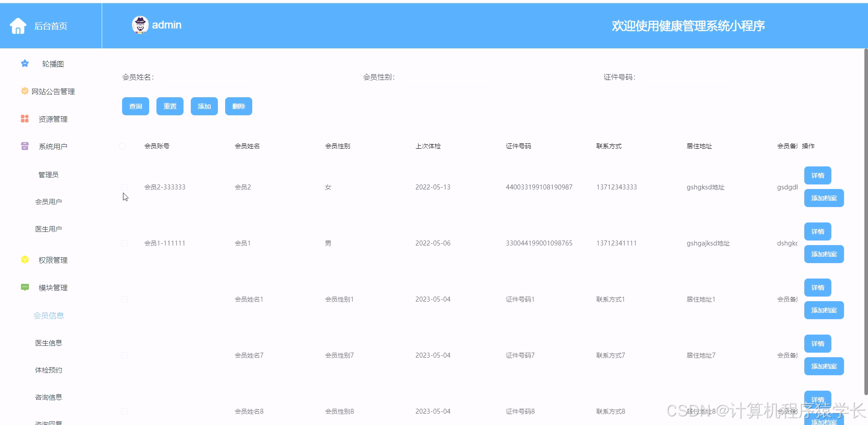The width and height of the screenshot is (868, 425).
Task: Open the 管理员 submenu item
Action: 48,175
